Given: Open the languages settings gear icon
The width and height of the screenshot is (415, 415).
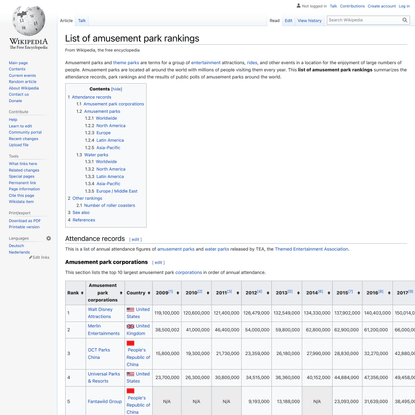Looking at the screenshot, I should click(x=49, y=238).
